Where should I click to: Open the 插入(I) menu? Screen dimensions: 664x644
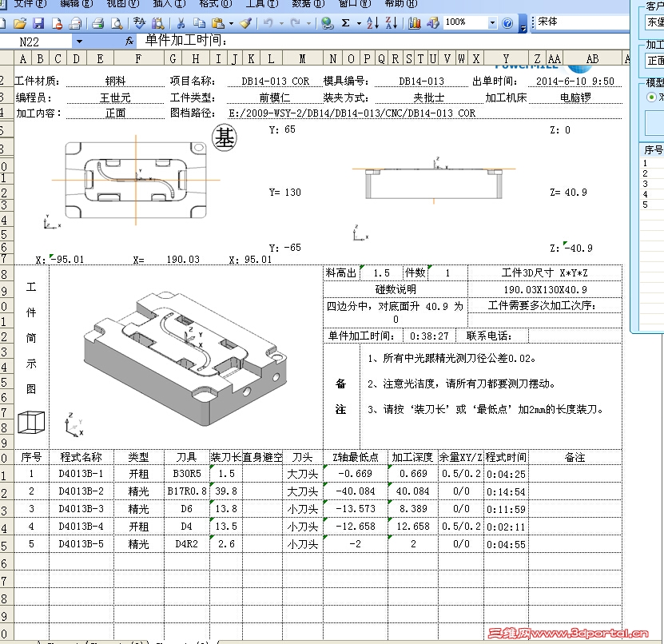pos(169,4)
